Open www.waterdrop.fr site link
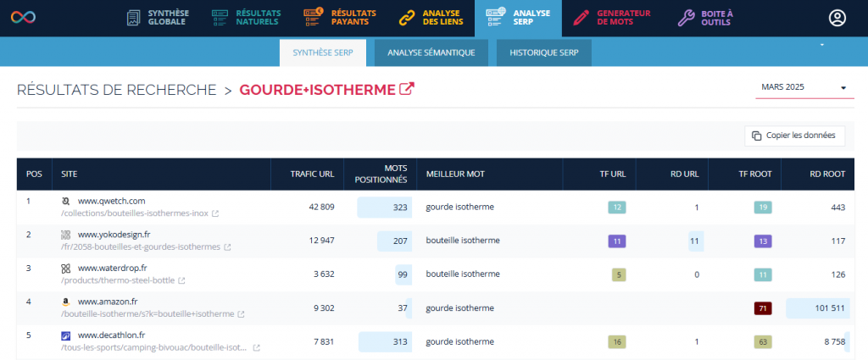Image resolution: width=868 pixels, height=360 pixels. point(113,269)
